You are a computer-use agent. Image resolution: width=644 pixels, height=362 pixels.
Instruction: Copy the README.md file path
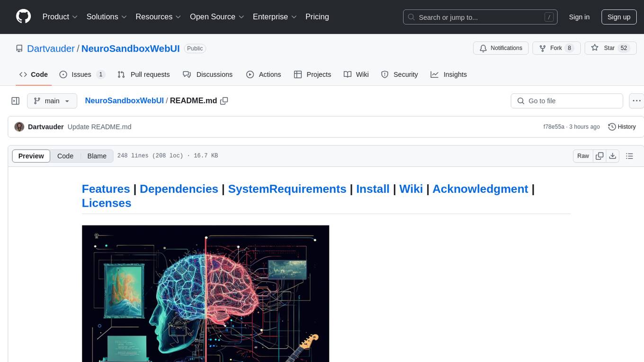coord(224,101)
